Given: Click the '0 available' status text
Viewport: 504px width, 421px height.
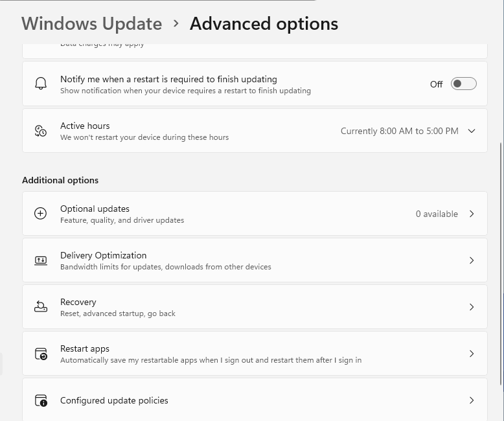Looking at the screenshot, I should coord(437,214).
